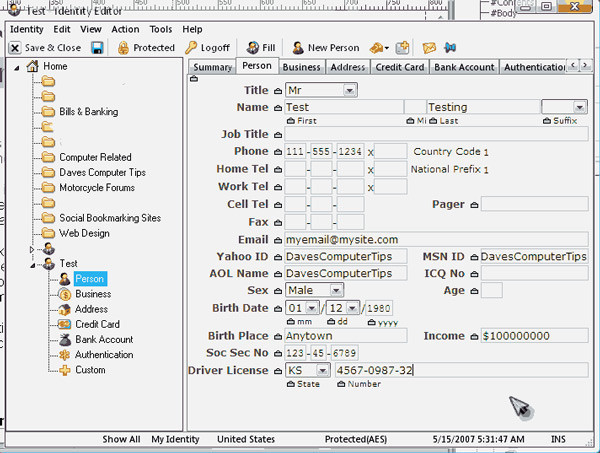This screenshot has width=600, height=453.
Task: Collapse the Test identity tree node
Action: [34, 264]
